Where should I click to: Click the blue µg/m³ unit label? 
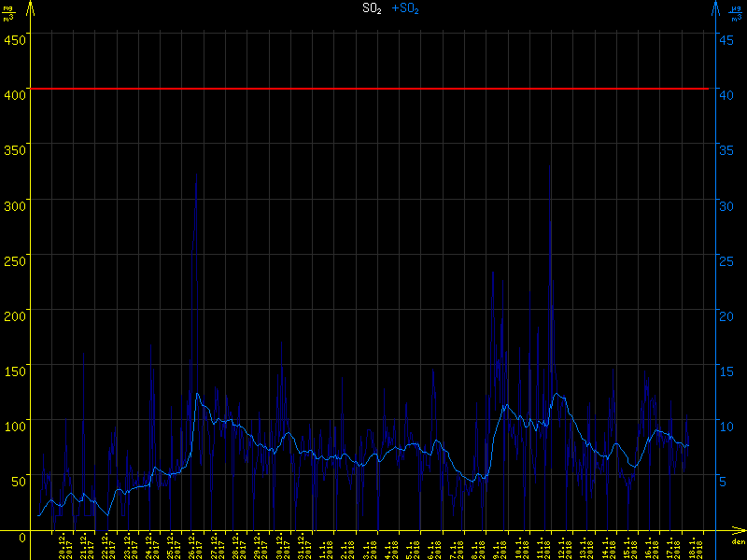736,13
